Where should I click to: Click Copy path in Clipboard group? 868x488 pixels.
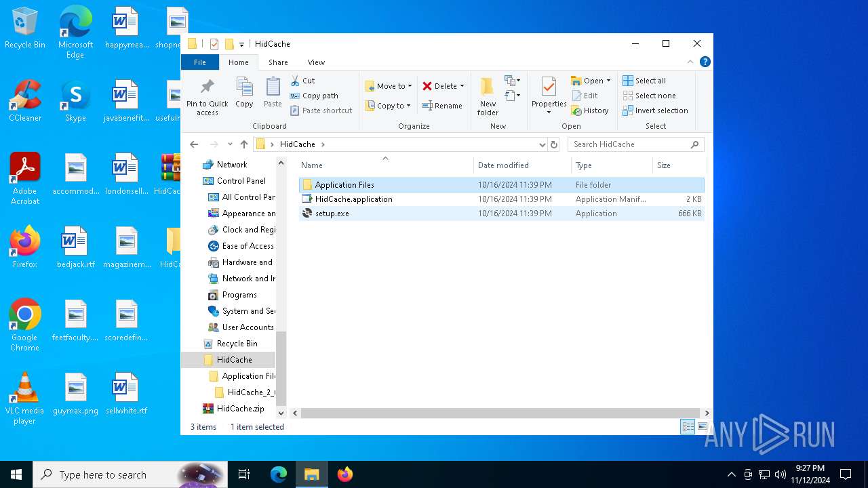point(314,96)
